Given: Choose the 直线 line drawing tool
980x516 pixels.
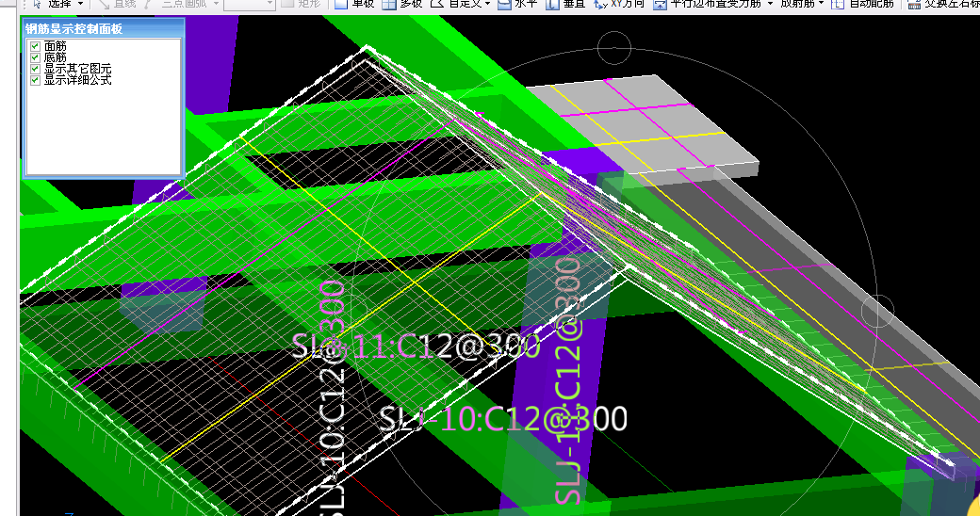Looking at the screenshot, I should (118, 4).
